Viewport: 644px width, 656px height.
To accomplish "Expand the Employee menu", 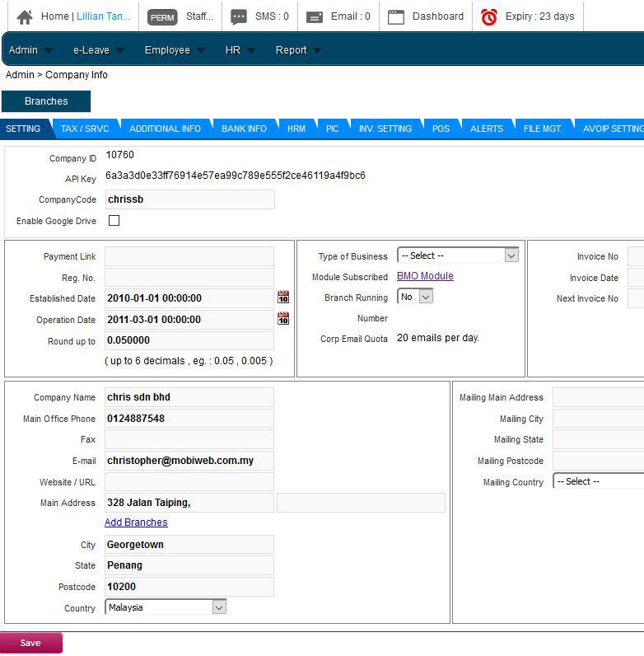I will click(175, 50).
